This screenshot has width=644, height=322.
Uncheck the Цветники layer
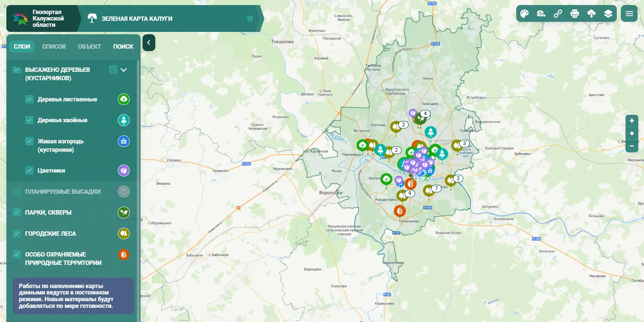click(x=29, y=171)
